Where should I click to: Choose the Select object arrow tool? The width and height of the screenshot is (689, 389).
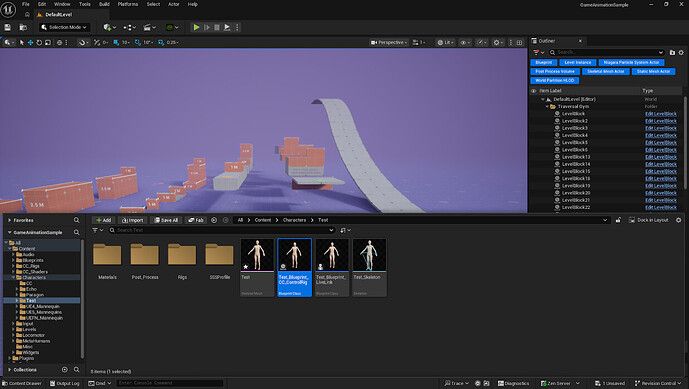(22, 43)
